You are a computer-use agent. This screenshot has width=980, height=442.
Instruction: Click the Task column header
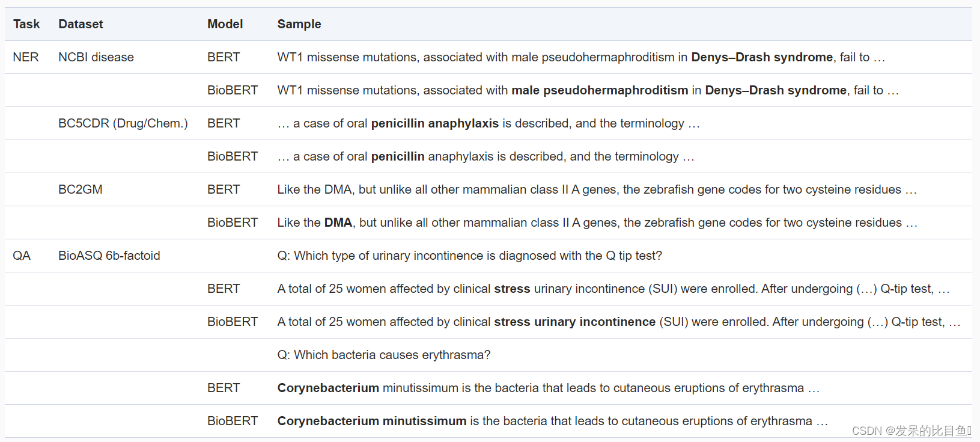26,24
